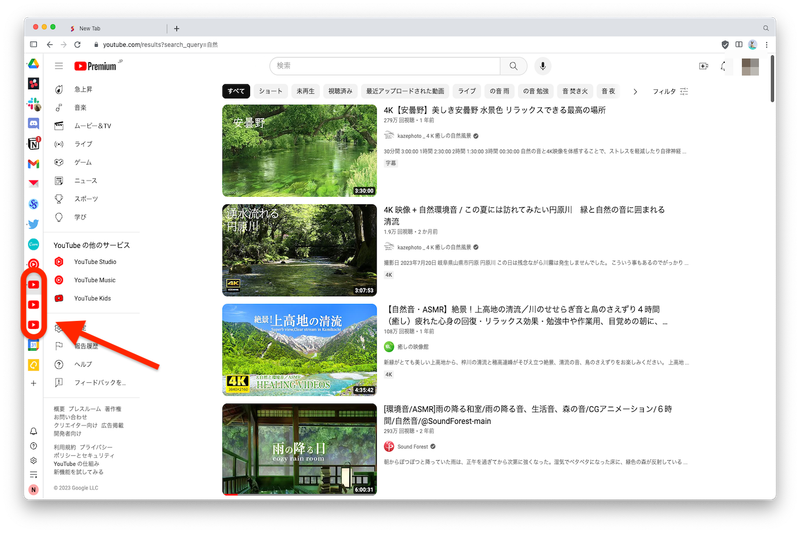
Task: Start voice search with the microphone
Action: 543,66
